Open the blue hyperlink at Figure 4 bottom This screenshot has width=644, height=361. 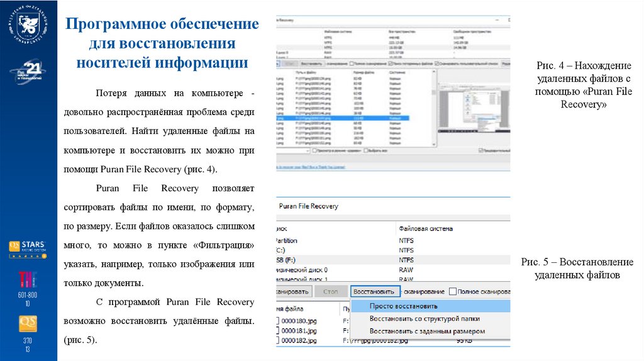(311, 167)
